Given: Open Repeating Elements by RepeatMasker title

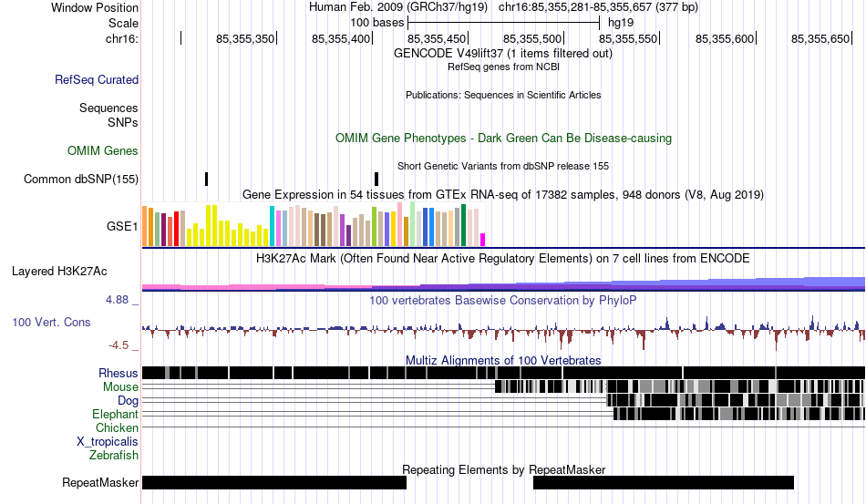Looking at the screenshot, I should point(503,469).
